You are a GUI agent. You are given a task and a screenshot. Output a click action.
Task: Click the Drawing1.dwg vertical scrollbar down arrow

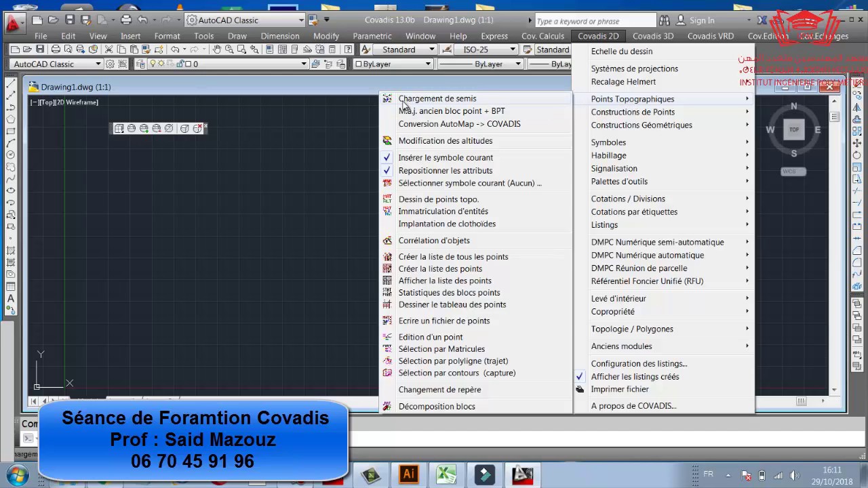pyautogui.click(x=834, y=390)
